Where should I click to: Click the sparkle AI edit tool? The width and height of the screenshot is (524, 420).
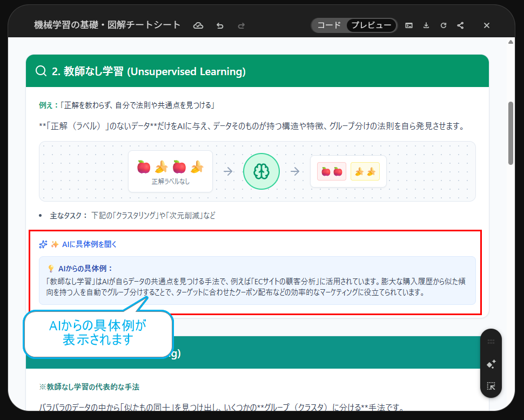491,364
